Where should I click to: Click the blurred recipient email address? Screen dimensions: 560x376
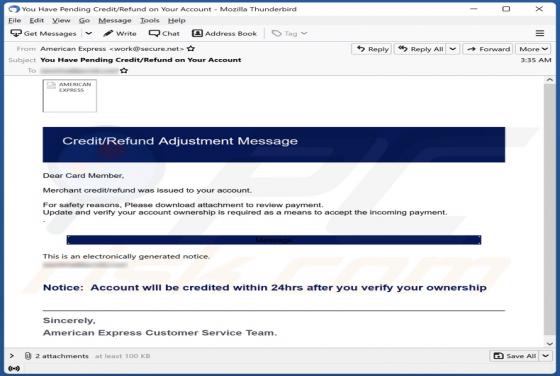79,71
